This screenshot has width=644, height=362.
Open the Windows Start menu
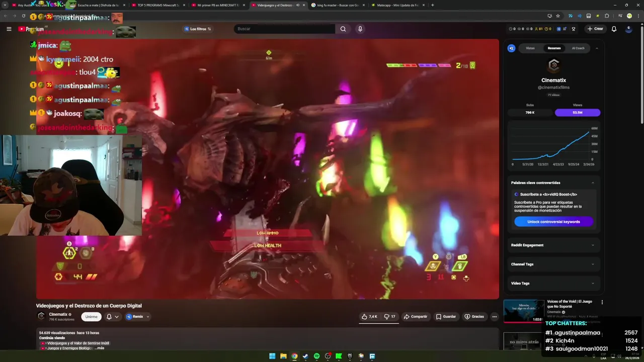click(272, 356)
